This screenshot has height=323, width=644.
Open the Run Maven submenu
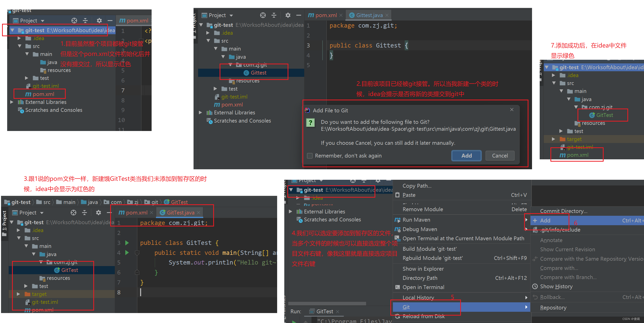(x=461, y=220)
